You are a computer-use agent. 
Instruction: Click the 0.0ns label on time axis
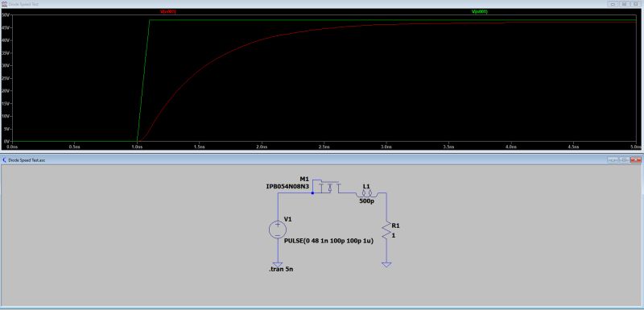tap(12, 147)
